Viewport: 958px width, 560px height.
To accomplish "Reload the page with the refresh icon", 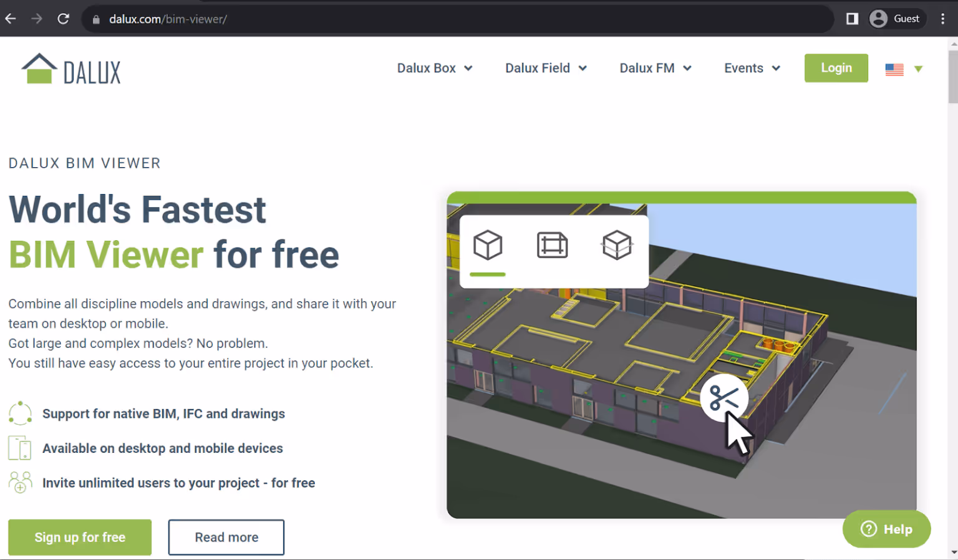I will tap(63, 19).
